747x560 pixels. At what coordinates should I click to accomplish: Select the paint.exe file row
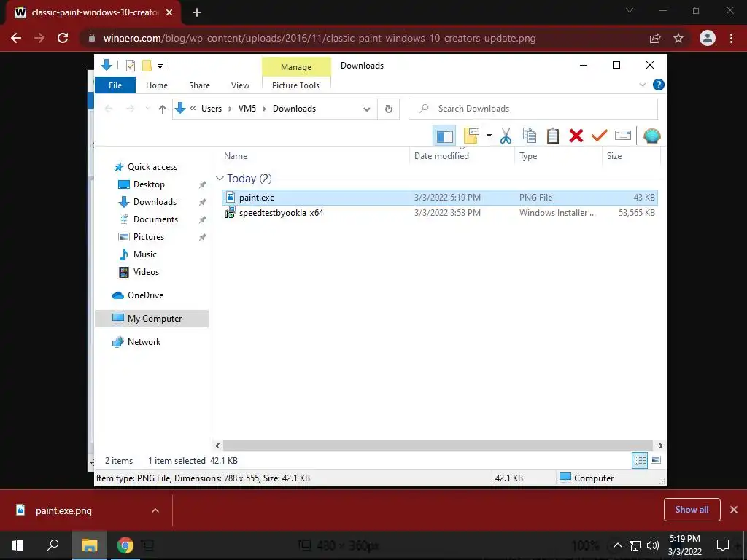[x=439, y=197]
